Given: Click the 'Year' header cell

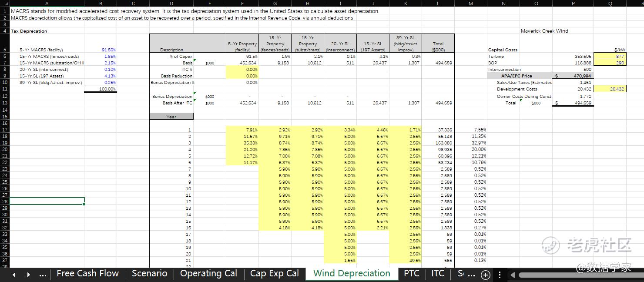Looking at the screenshot, I should (171, 117).
